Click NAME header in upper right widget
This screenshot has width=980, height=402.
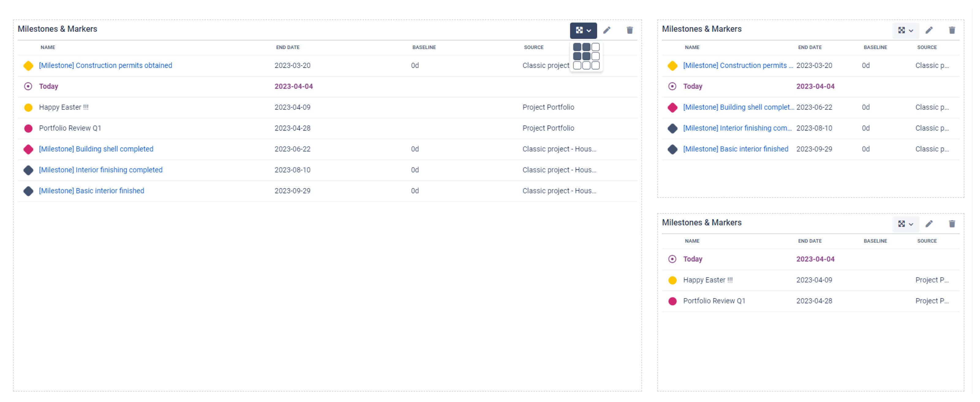pyautogui.click(x=692, y=47)
